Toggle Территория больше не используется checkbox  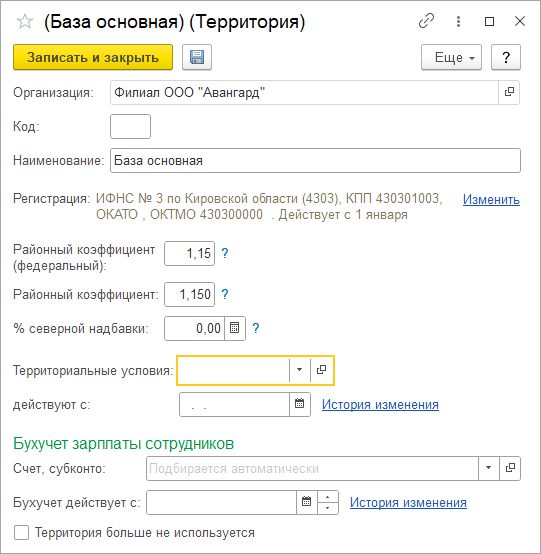click(22, 532)
